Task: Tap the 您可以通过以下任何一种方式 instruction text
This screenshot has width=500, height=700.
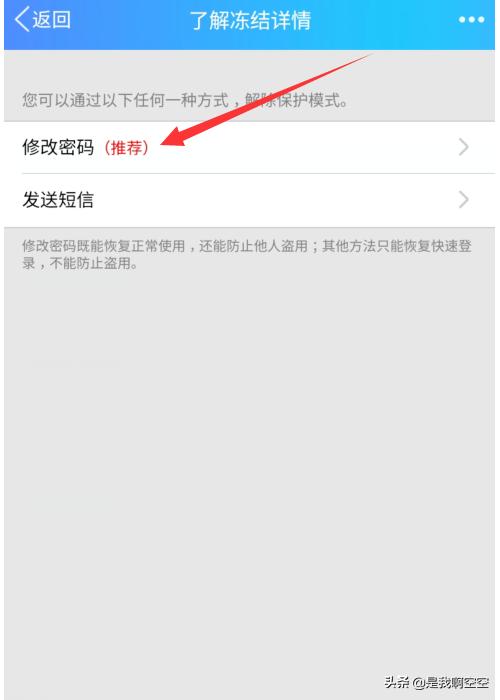Action: (126, 100)
